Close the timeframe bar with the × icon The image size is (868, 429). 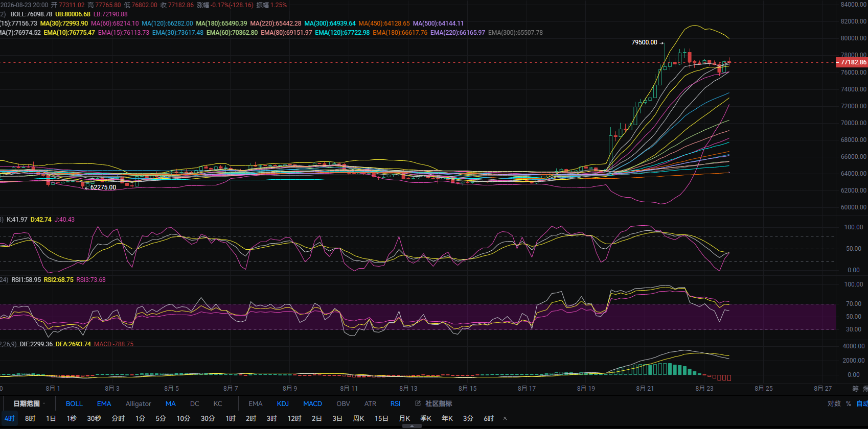(505, 418)
